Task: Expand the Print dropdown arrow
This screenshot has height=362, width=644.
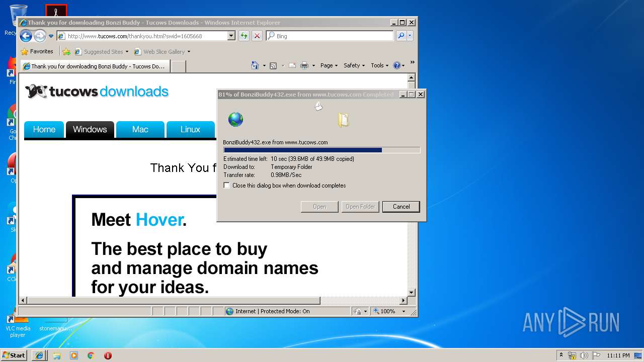Action: click(x=313, y=65)
